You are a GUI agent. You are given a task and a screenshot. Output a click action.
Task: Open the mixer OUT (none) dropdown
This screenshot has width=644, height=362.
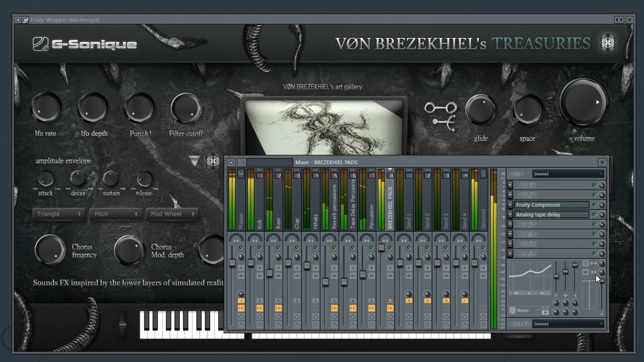[x=568, y=324]
